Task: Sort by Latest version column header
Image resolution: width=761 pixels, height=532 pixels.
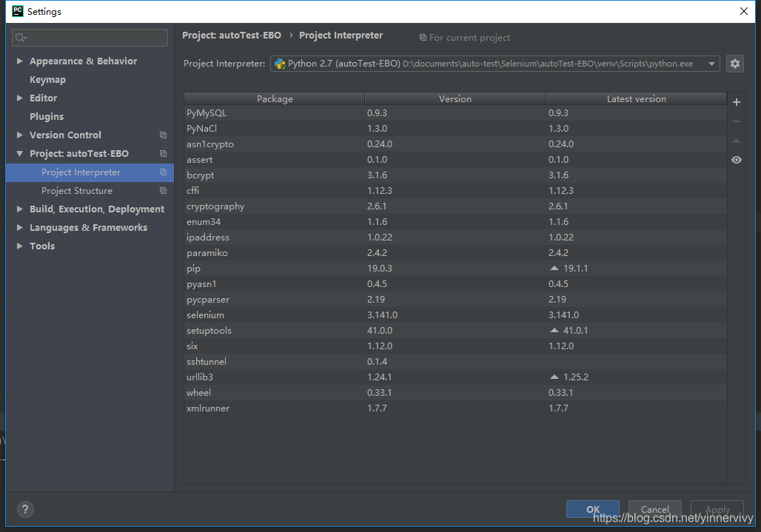Action: coord(637,99)
